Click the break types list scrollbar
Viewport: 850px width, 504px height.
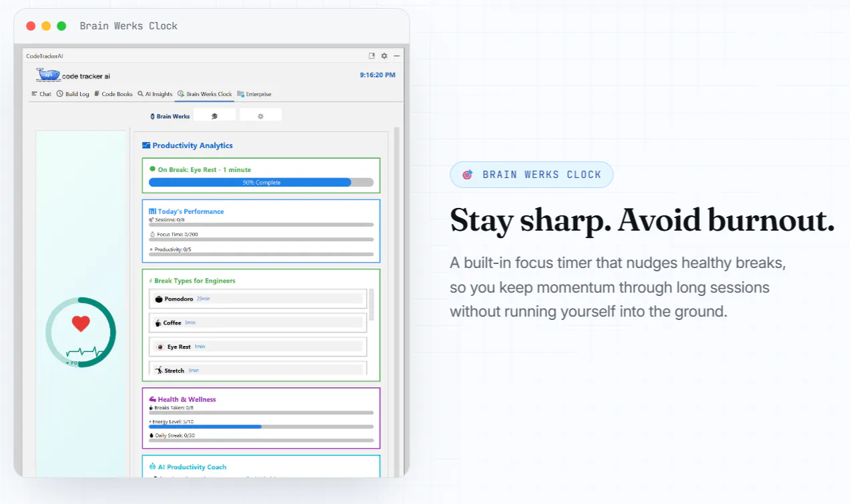[x=372, y=305]
